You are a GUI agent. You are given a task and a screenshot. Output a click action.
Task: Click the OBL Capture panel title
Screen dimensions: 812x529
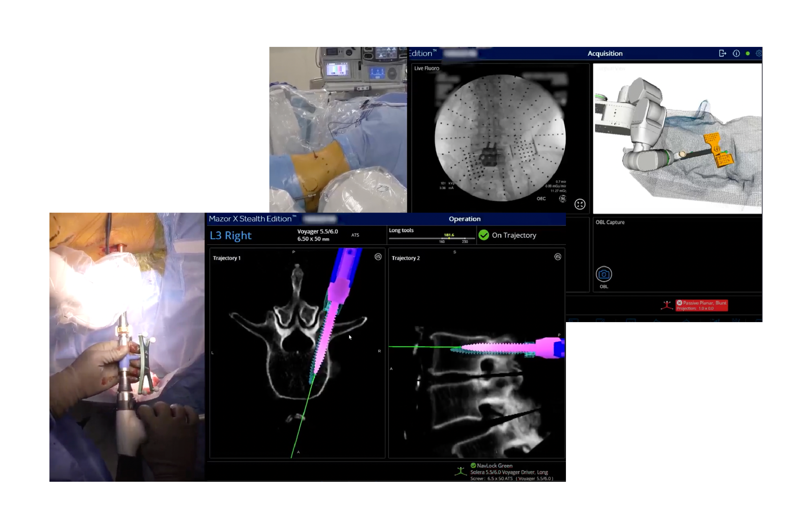(x=610, y=222)
